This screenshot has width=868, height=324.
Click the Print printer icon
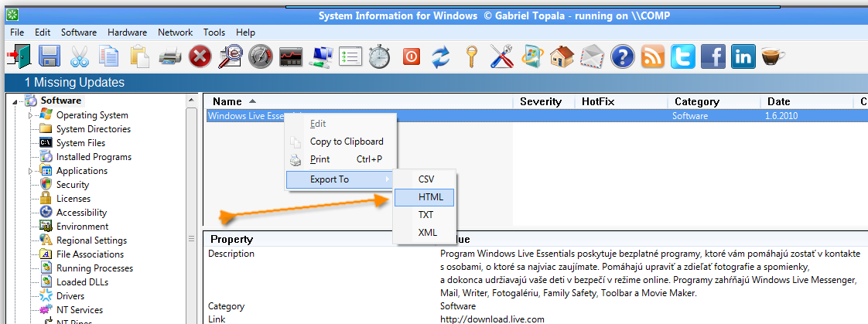click(170, 56)
